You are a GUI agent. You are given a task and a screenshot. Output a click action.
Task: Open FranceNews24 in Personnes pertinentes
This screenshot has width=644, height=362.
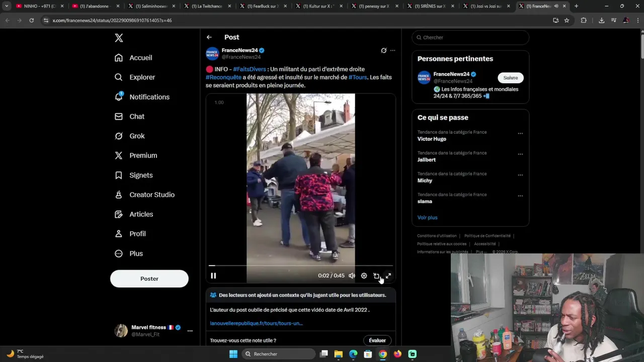451,74
